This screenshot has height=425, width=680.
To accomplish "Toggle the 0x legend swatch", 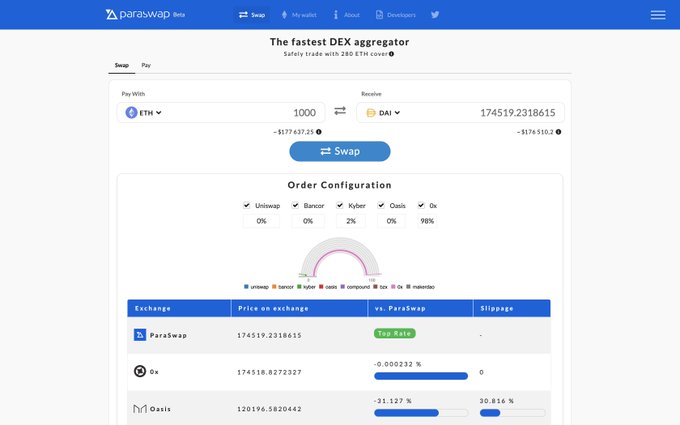I will (393, 287).
